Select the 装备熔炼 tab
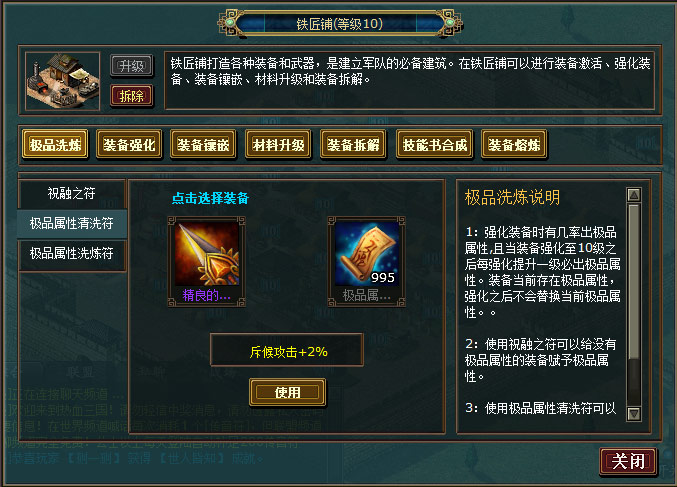 514,145
